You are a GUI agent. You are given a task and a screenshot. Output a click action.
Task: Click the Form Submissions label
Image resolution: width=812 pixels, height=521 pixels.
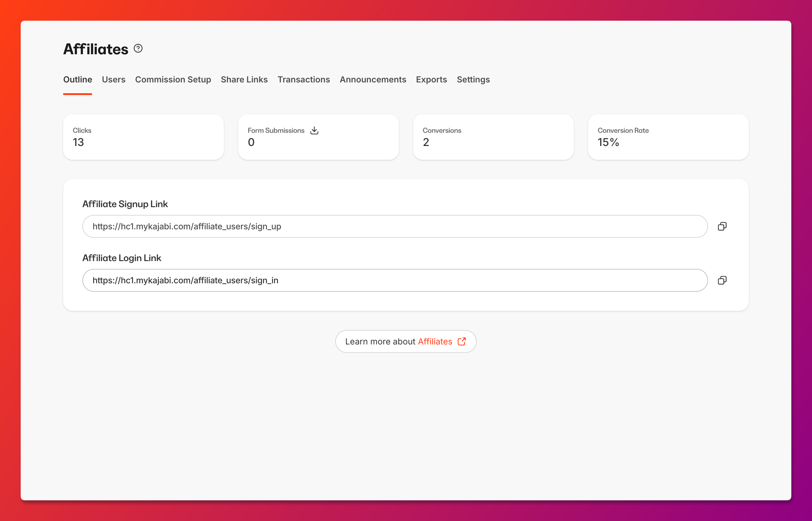pos(276,131)
